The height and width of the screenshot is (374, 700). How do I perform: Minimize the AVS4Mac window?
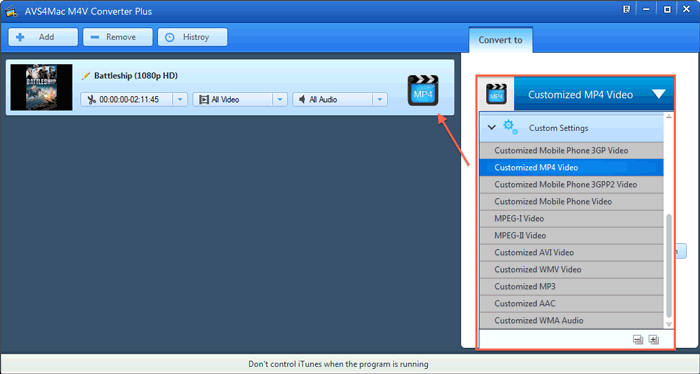tap(646, 9)
